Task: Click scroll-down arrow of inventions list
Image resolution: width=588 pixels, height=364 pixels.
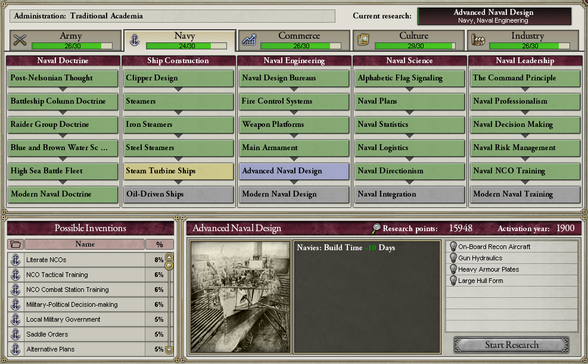Action: (x=169, y=350)
